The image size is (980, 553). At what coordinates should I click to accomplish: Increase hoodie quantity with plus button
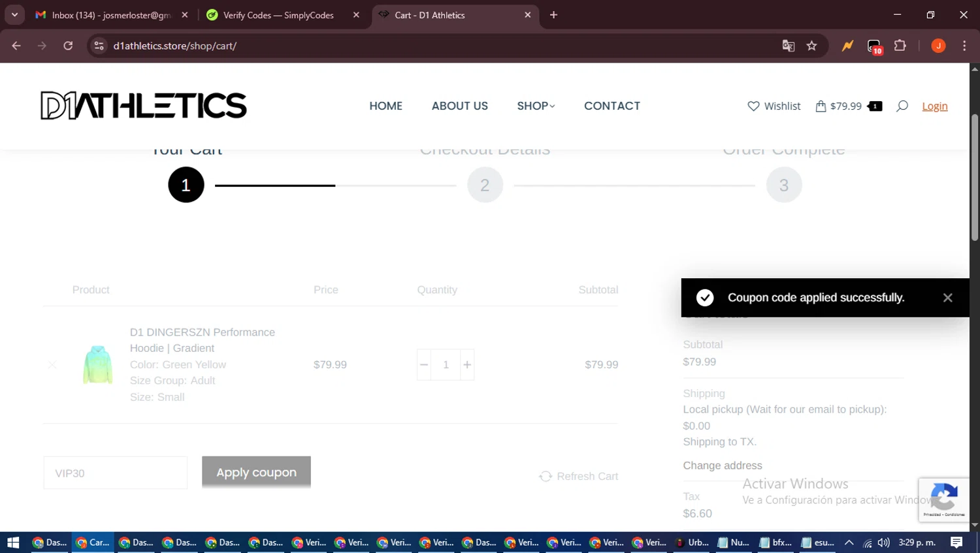pyautogui.click(x=467, y=364)
